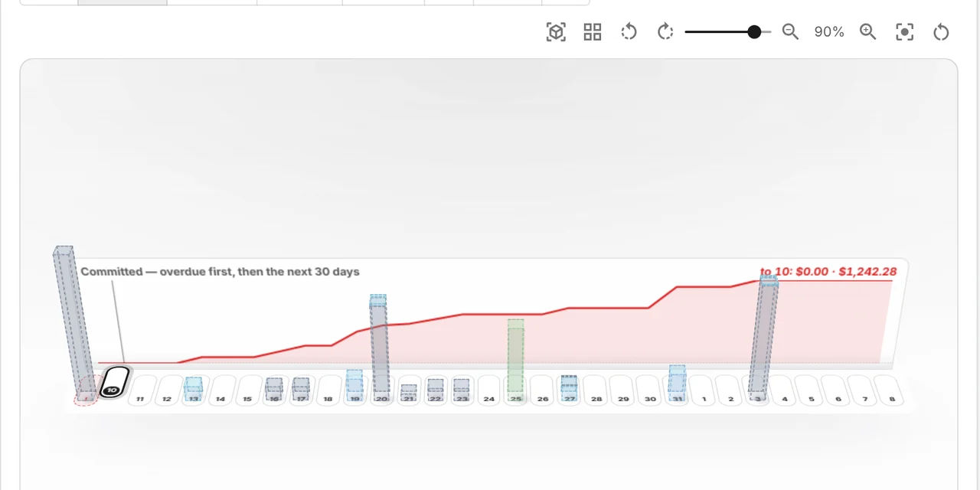Select the day 28 tile
Viewport: 980px width, 490px height.
point(596,390)
